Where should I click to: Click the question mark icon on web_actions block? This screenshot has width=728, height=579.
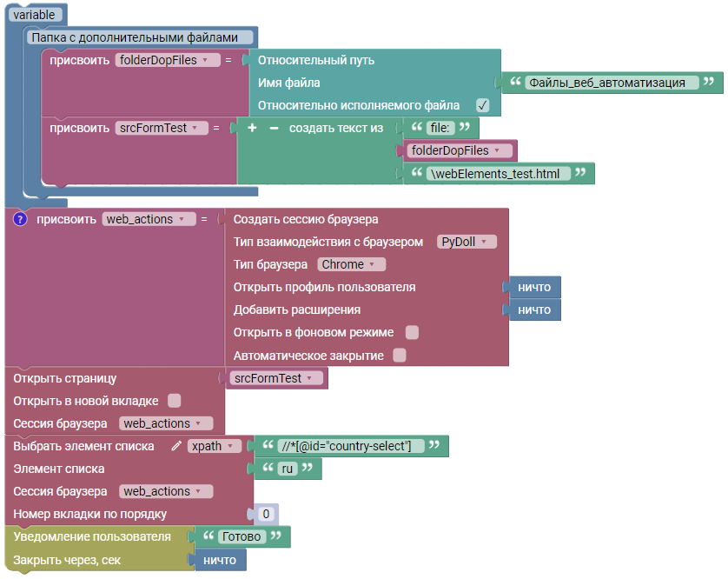point(21,219)
